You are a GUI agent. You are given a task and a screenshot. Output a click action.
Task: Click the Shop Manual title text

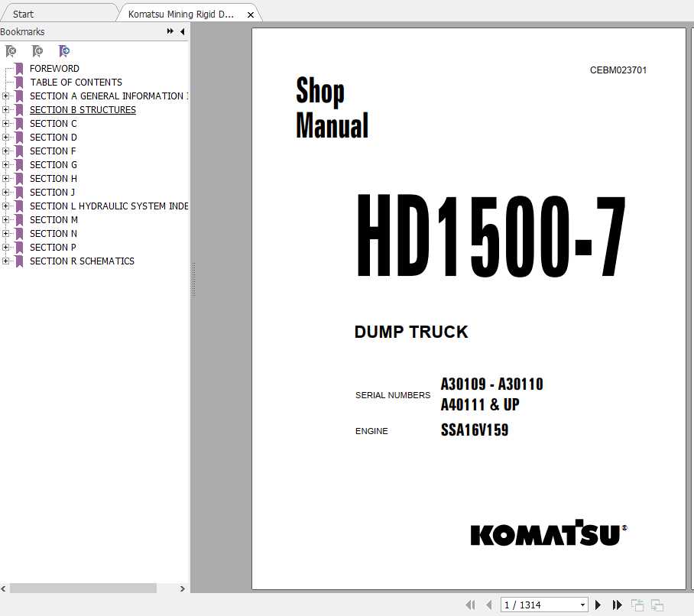tap(332, 108)
